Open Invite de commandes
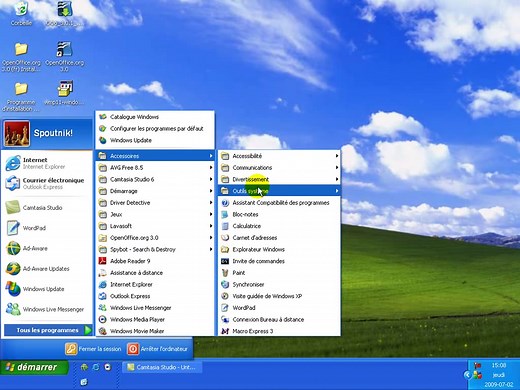The width and height of the screenshot is (520, 390). pyautogui.click(x=279, y=261)
